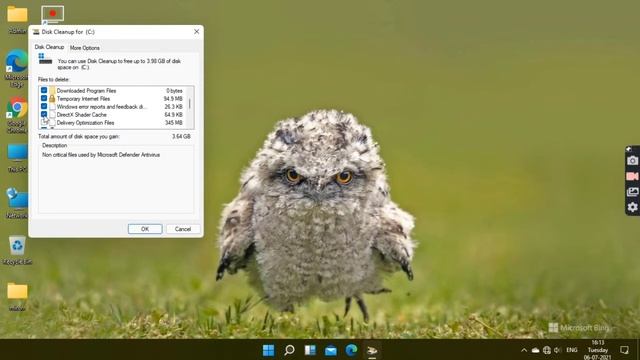Select DirectX Shader Cache row text
The image size is (640, 360).
coord(82,115)
